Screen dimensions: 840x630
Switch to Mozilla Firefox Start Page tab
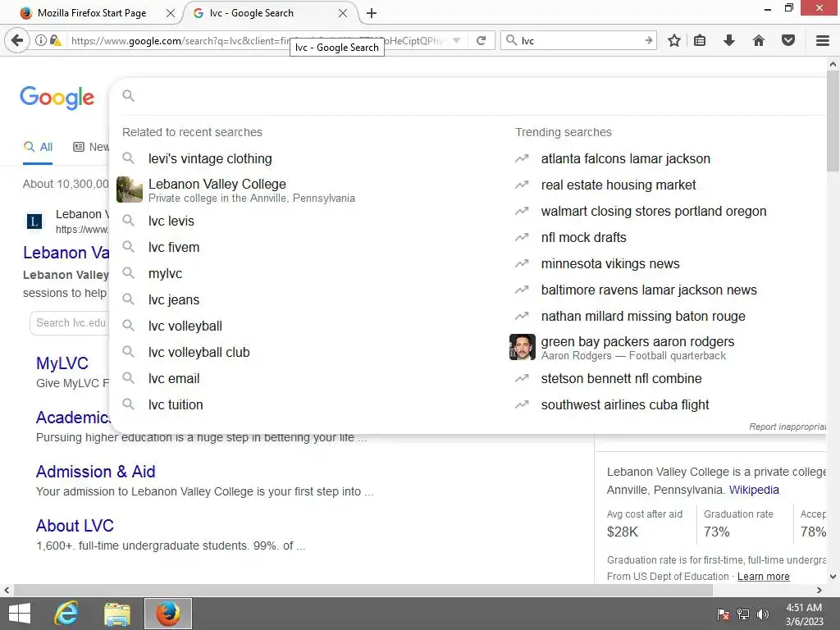(x=91, y=13)
